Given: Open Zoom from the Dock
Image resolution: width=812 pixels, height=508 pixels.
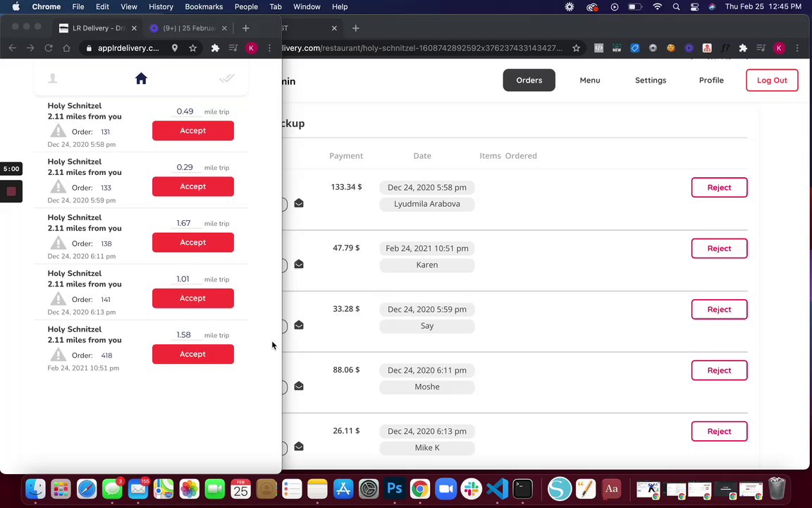Looking at the screenshot, I should (445, 488).
